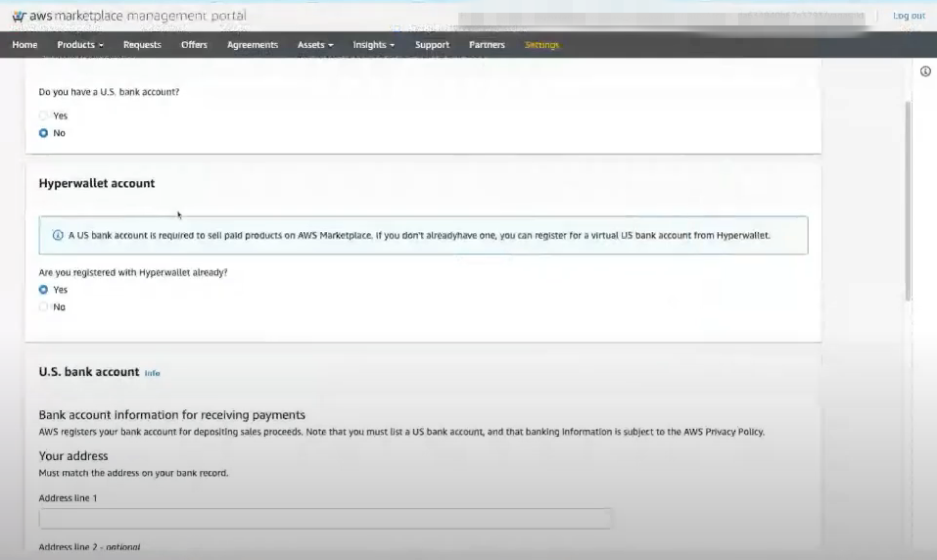
Task: Go to the Home tab
Action: [24, 45]
